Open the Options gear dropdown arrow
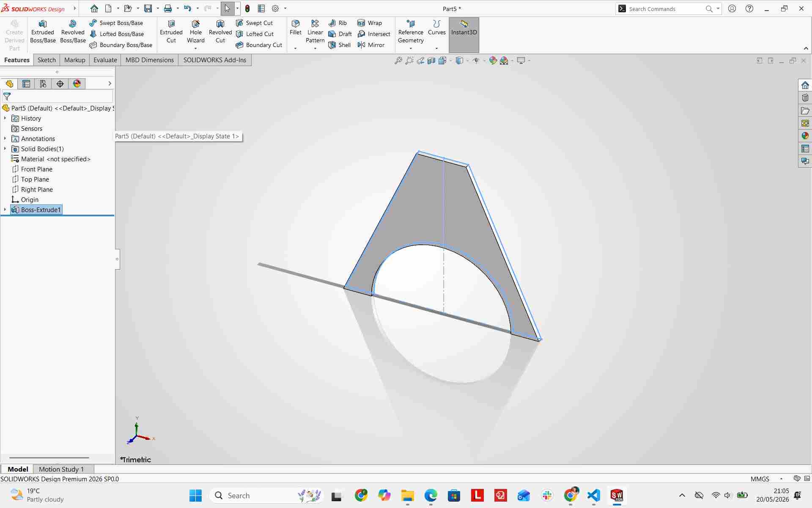 coord(285,8)
